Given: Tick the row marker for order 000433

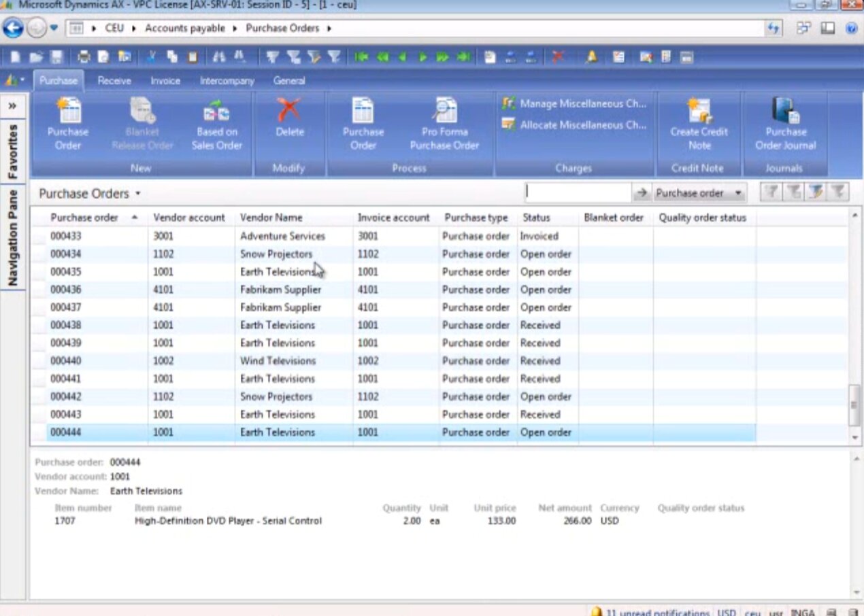Looking at the screenshot, I should point(40,237).
